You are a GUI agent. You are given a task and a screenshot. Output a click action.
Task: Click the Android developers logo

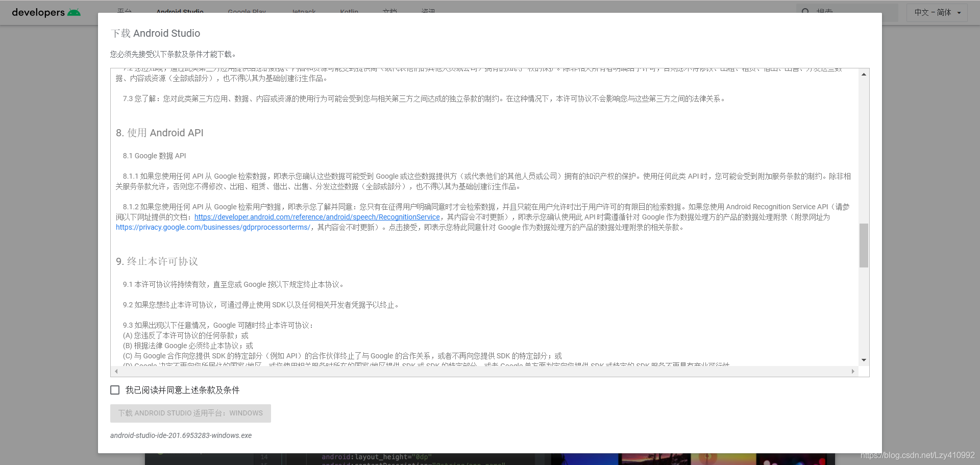(x=46, y=12)
